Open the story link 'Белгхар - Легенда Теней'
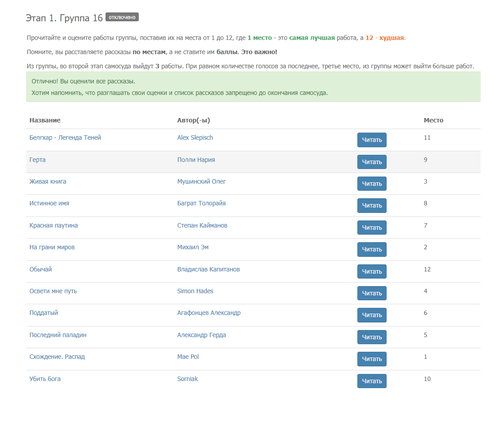This screenshot has width=501, height=448. pos(65,138)
